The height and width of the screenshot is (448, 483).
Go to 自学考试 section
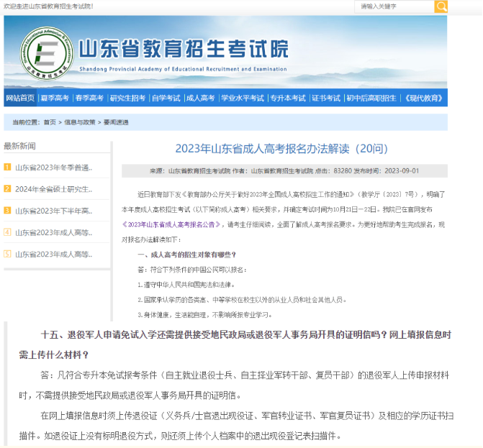[166, 98]
